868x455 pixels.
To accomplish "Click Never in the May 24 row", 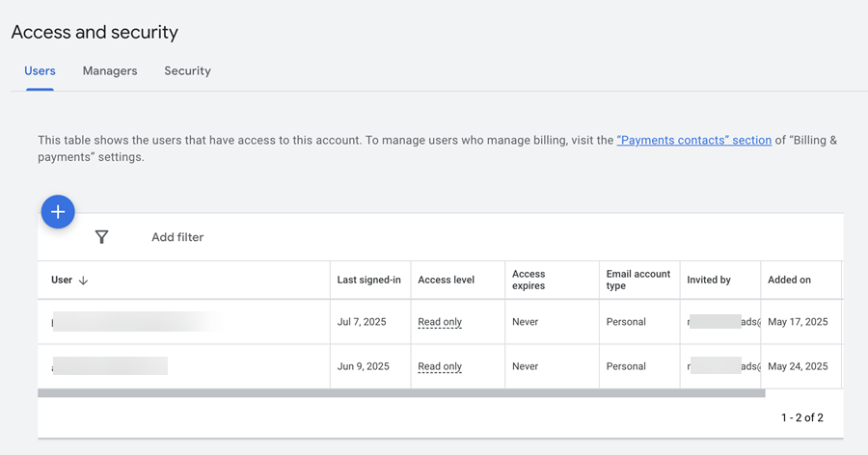I will (525, 366).
